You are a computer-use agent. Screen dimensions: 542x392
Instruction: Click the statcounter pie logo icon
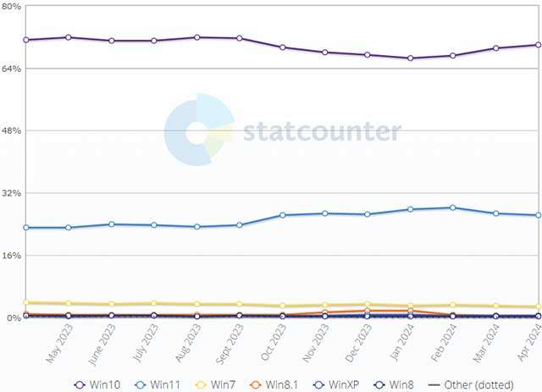tap(199, 131)
